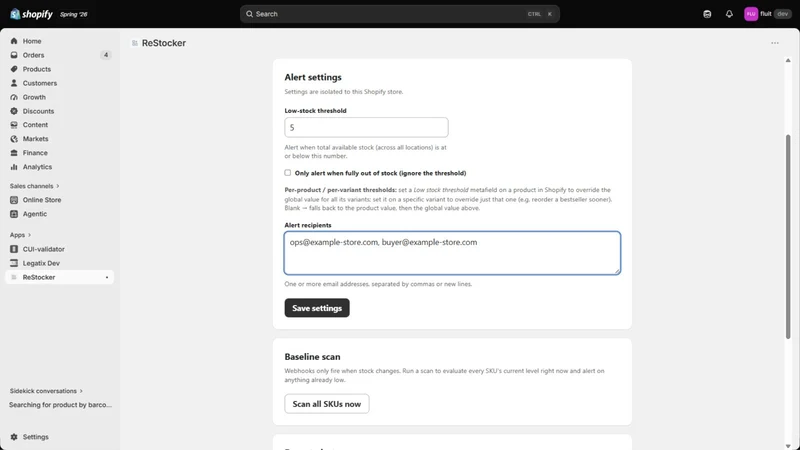Open the Agentic channel icon
The width and height of the screenshot is (800, 450).
(x=14, y=214)
